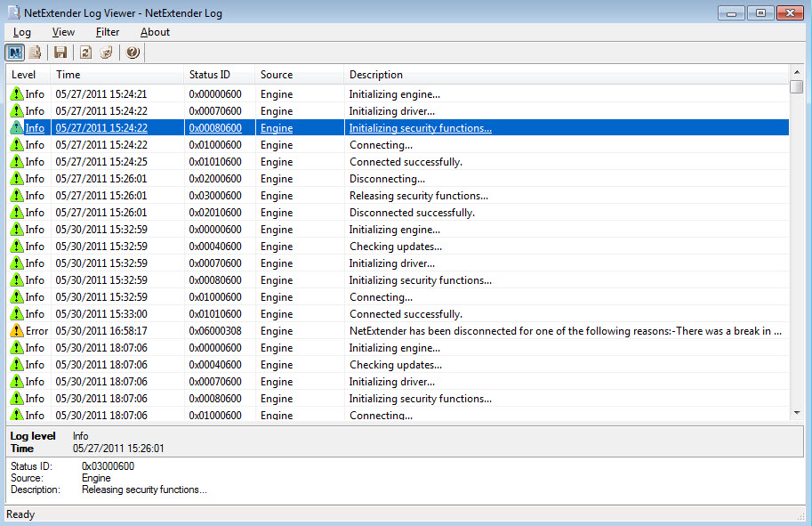Click the Engine source cell on the Error row
This screenshot has height=526, width=812.
(277, 330)
